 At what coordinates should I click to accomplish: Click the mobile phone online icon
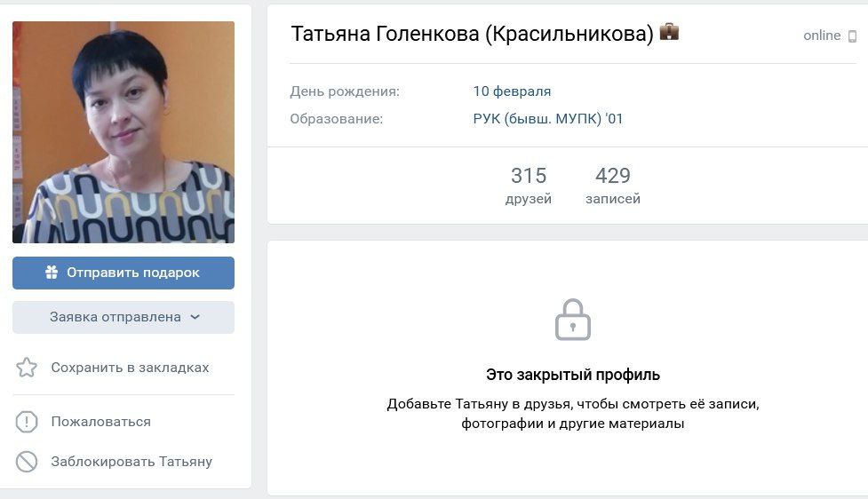click(x=853, y=36)
